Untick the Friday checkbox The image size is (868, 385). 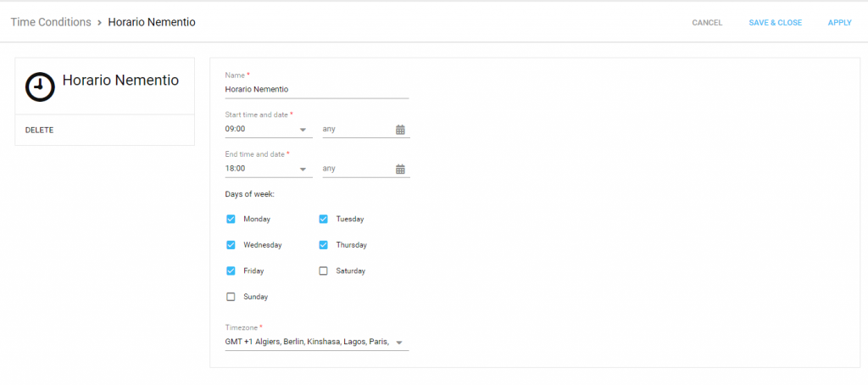pos(231,271)
